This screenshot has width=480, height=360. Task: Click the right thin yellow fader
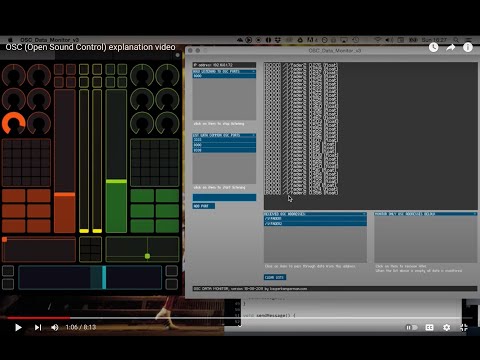97,161
